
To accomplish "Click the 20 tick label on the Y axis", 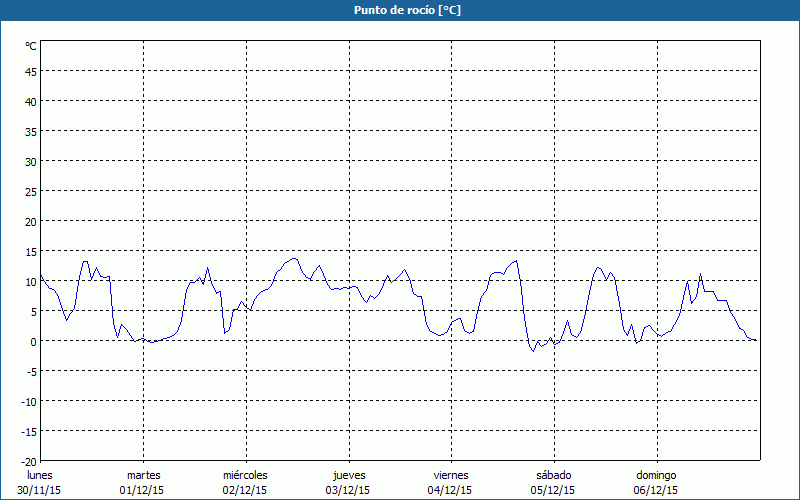I will 31,221.
